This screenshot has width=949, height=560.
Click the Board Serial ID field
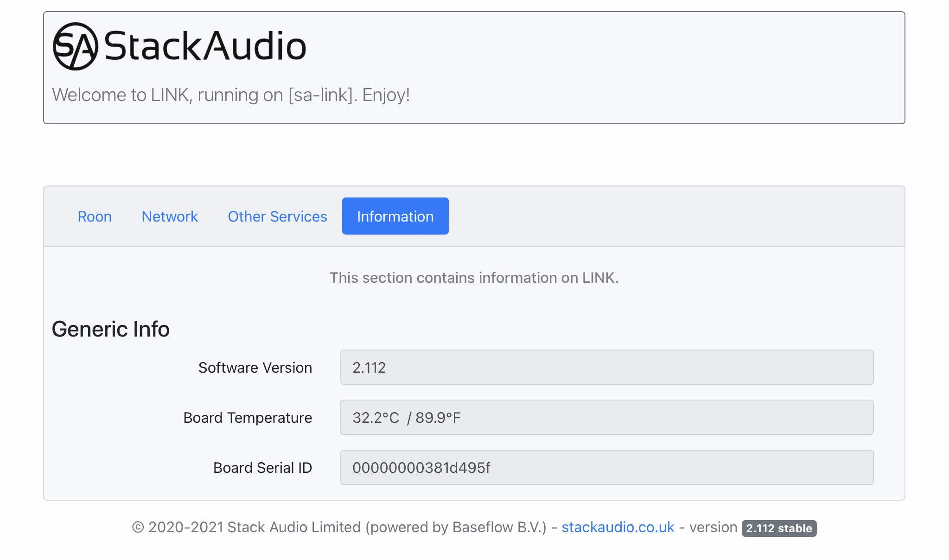tap(607, 468)
